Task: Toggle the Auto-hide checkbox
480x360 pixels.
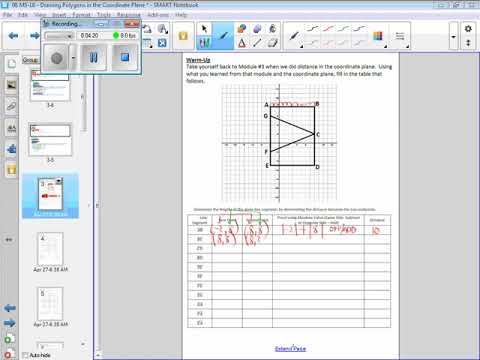Action: pos(25,355)
